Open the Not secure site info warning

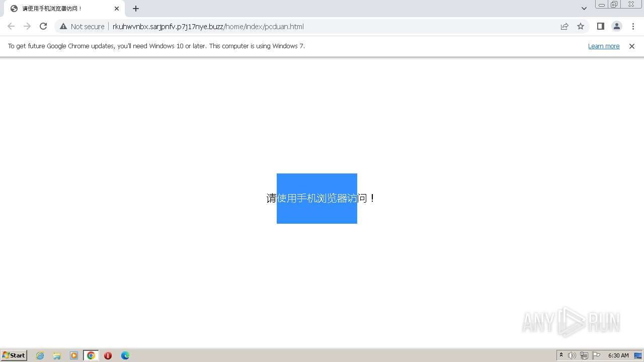pyautogui.click(x=82, y=26)
